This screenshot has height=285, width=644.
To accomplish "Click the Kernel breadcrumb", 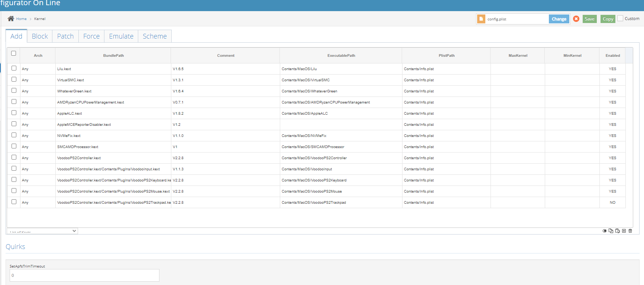I will (40, 19).
